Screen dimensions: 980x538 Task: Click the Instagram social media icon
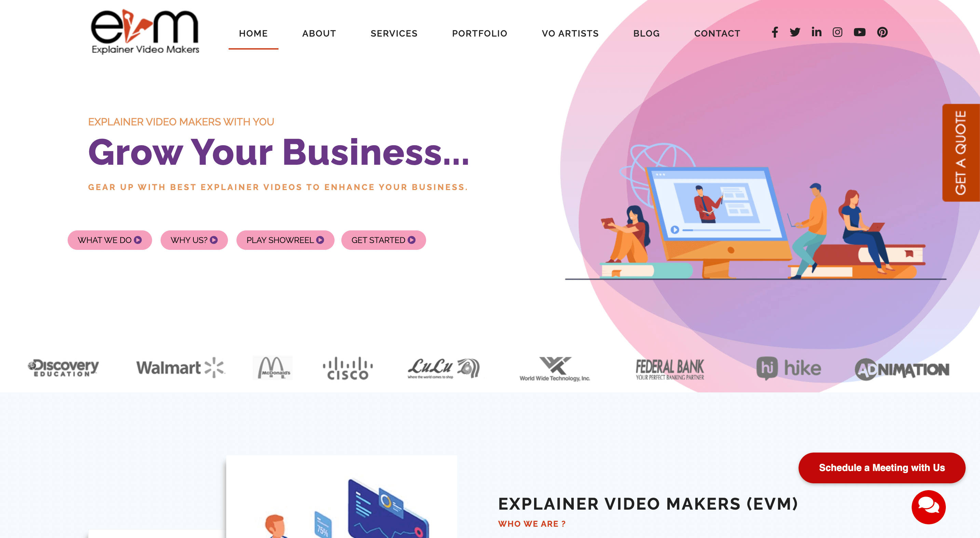[x=837, y=32]
